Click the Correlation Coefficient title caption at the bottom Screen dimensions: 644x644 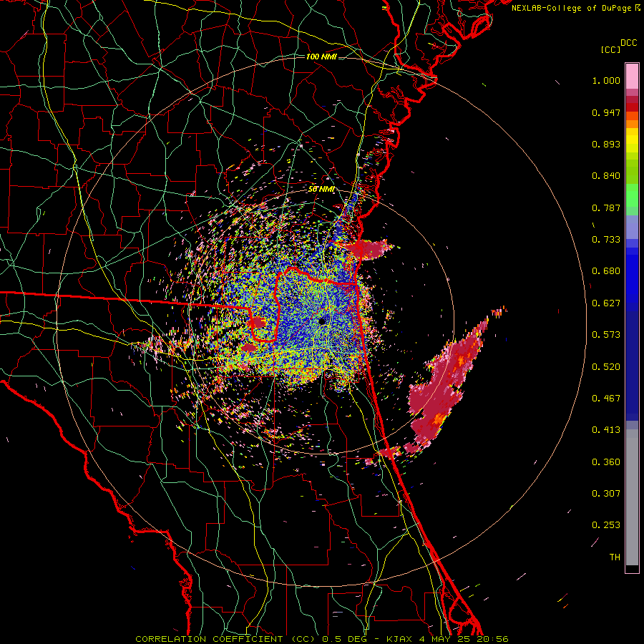pos(322,639)
